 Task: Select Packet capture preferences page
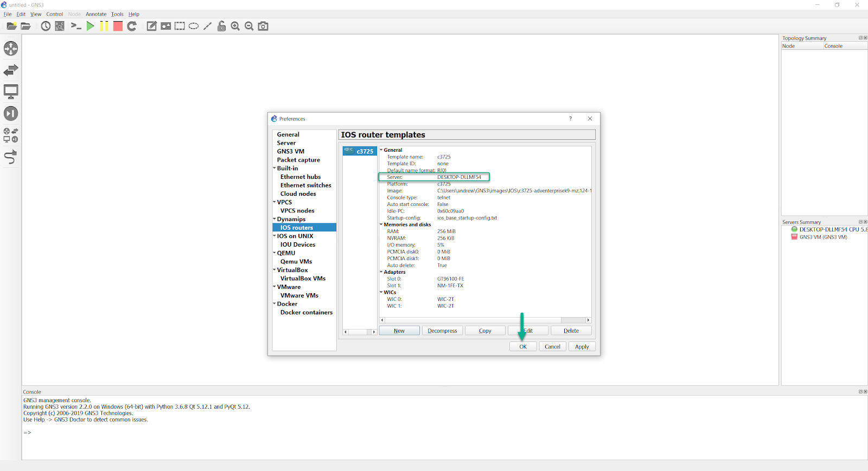click(298, 160)
